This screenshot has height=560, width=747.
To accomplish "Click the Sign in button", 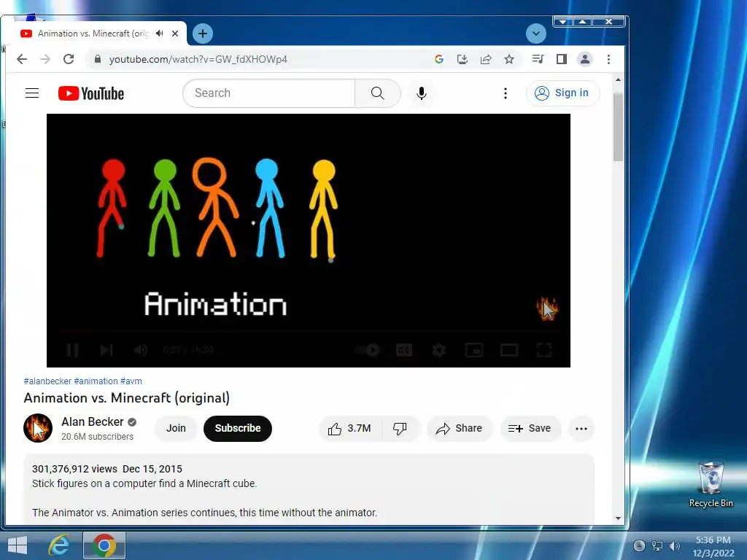I will tap(562, 93).
